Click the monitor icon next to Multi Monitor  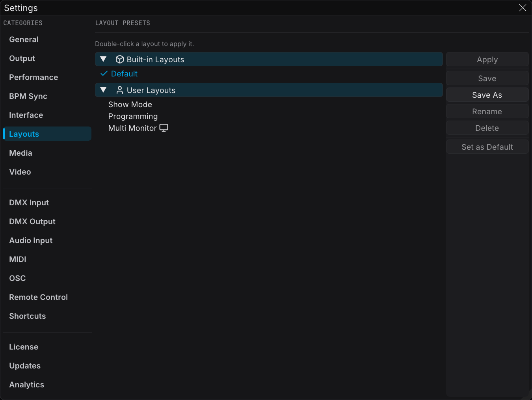(164, 128)
